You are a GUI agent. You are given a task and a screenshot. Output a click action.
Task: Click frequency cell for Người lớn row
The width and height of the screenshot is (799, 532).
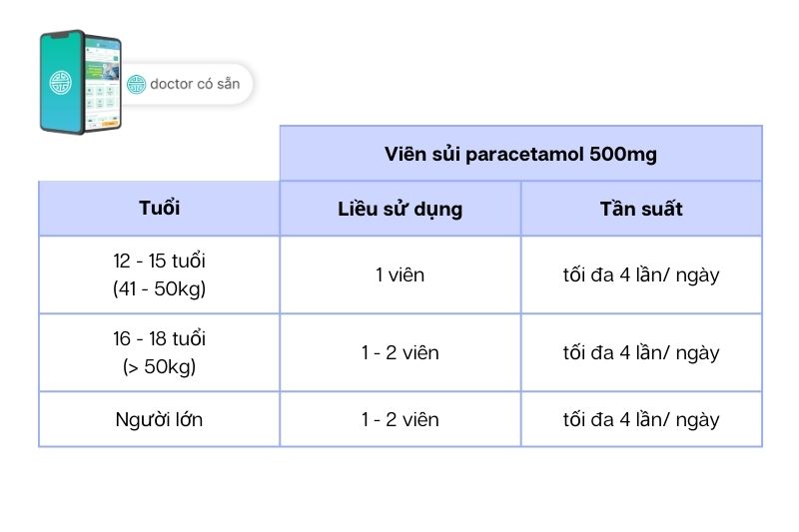(x=640, y=419)
